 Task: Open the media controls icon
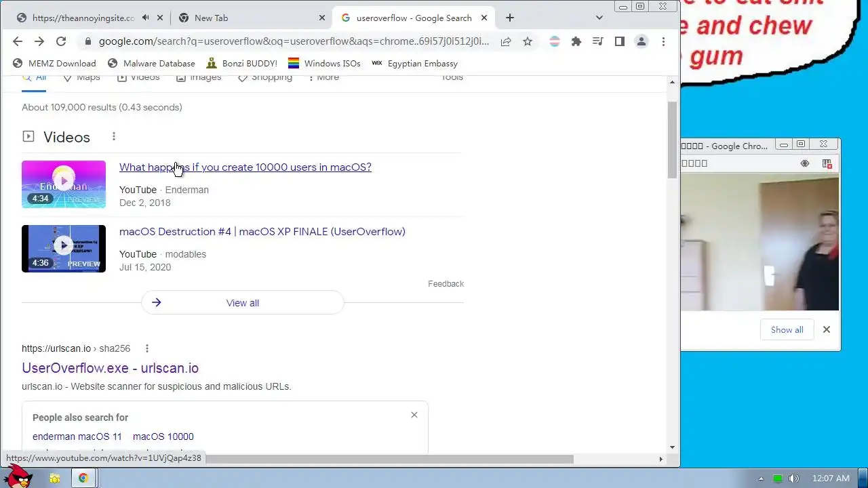tap(597, 41)
